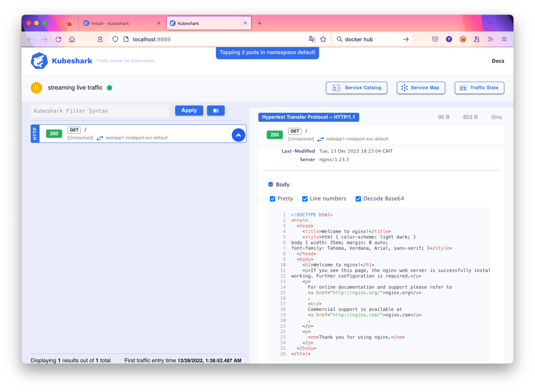Click the localhost:8899 address bar
The image size is (535, 392).
point(218,39)
